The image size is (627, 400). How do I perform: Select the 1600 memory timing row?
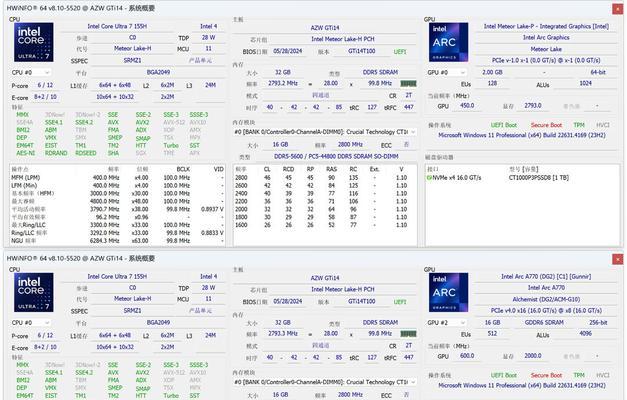pos(325,225)
